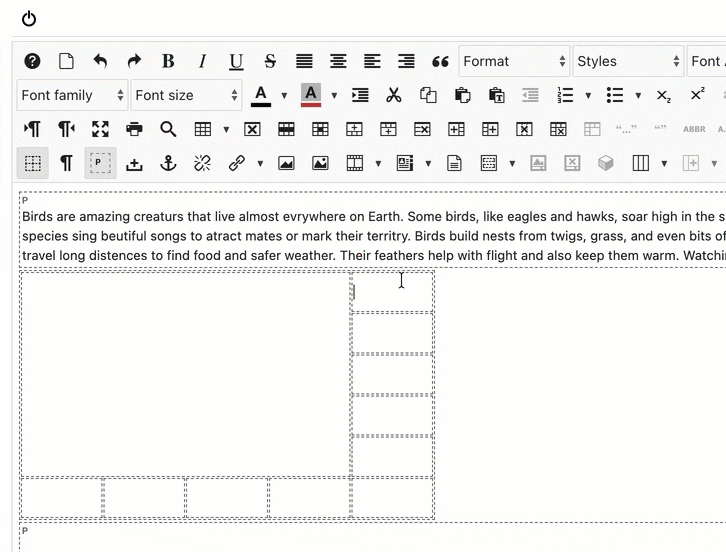Click inside the large merged table cell

[x=185, y=374]
